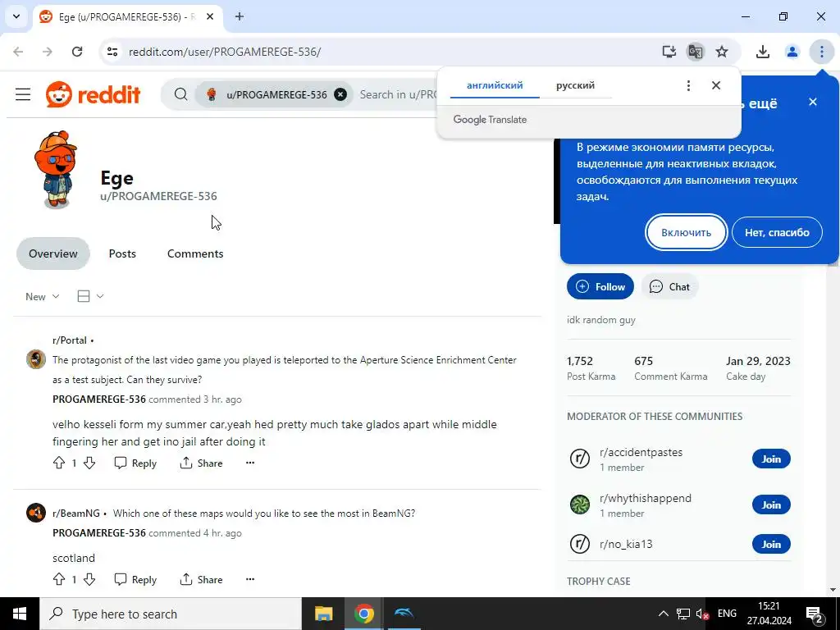Open more options for velho kesseli comment
The width and height of the screenshot is (840, 630).
250,463
